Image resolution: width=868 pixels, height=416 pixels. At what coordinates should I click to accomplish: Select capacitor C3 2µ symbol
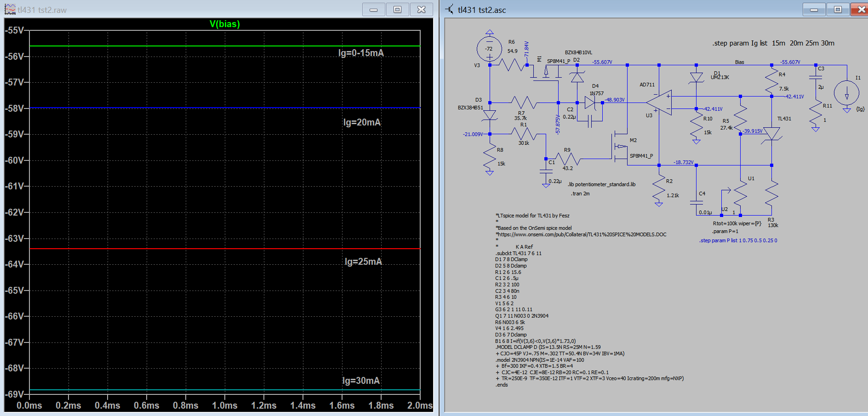[x=816, y=78]
